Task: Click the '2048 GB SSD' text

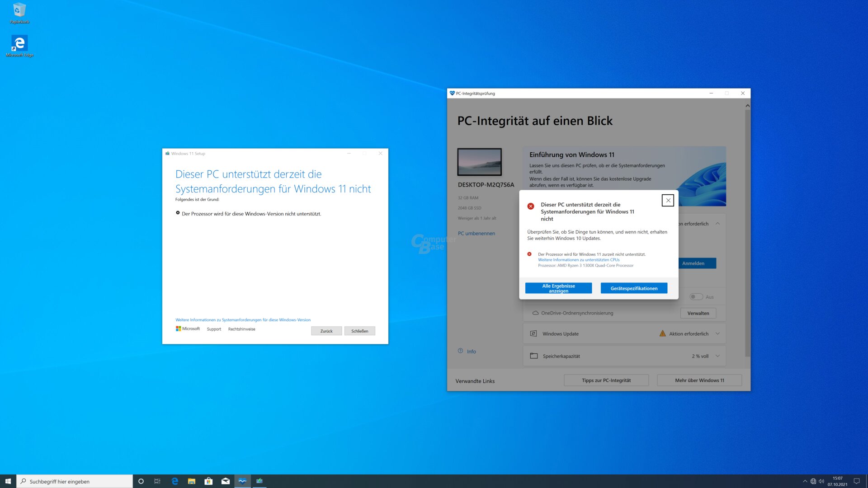Action: 469,208
